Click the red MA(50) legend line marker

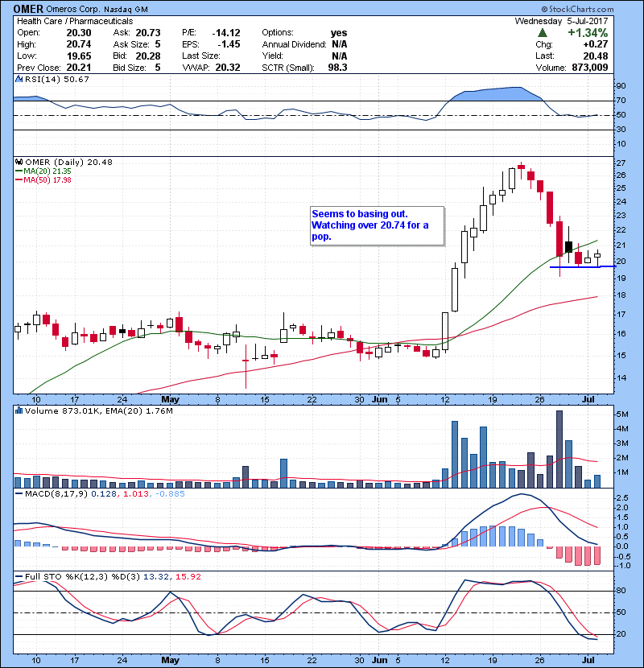[19, 179]
